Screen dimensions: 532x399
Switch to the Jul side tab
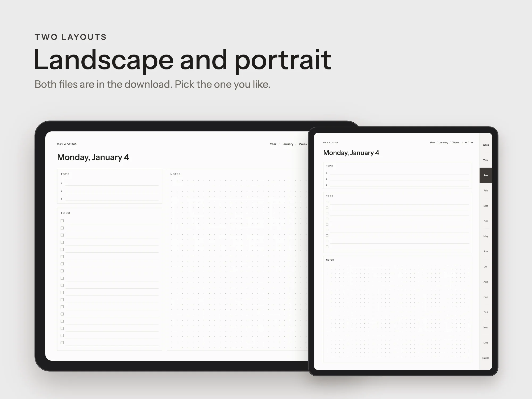pos(486,267)
